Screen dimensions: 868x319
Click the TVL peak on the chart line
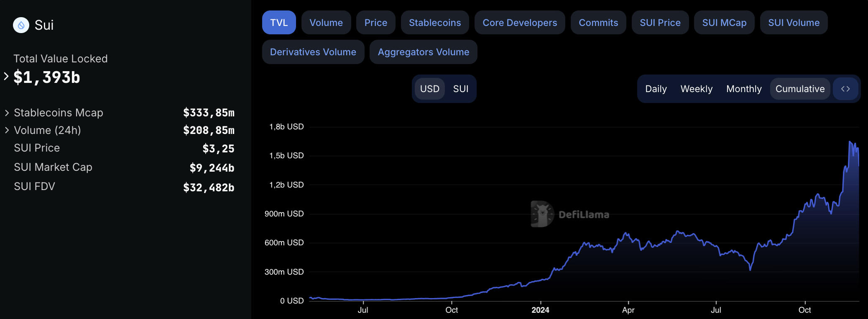[x=850, y=142]
